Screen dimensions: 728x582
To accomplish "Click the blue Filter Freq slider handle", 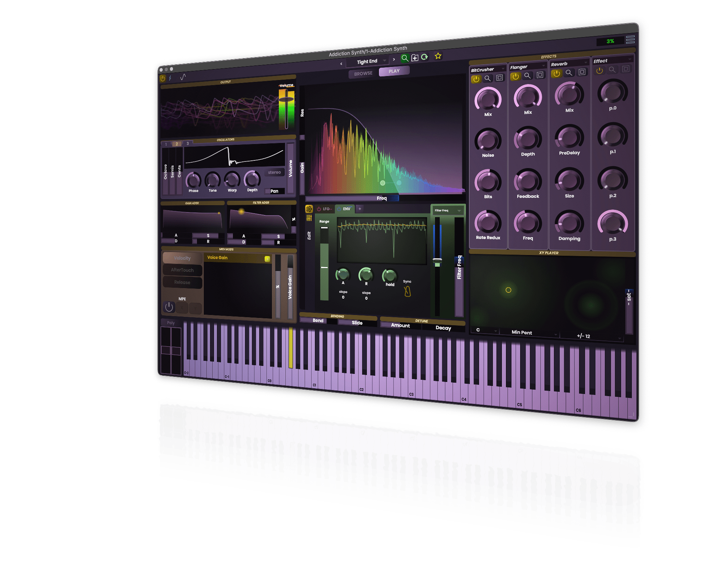I will click(x=437, y=259).
